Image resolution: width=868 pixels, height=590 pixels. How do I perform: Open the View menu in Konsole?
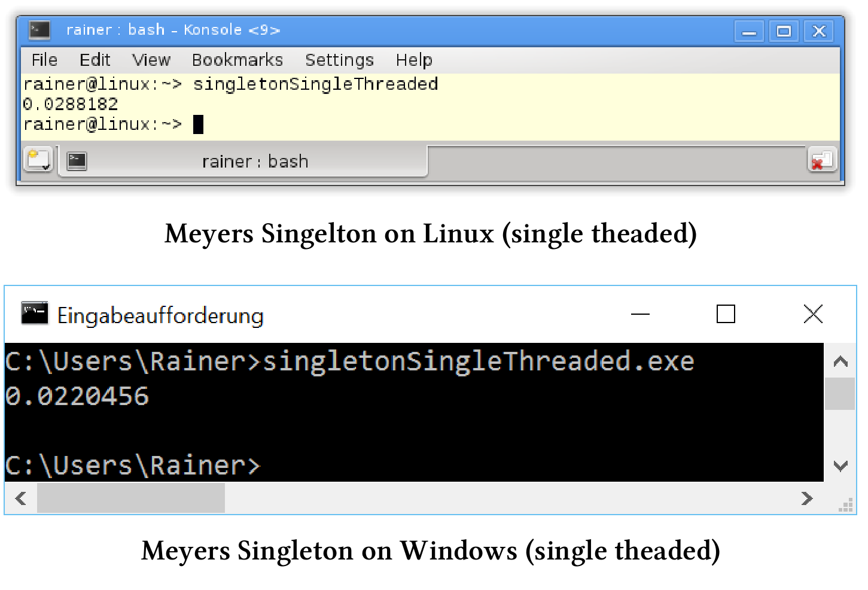[x=151, y=60]
